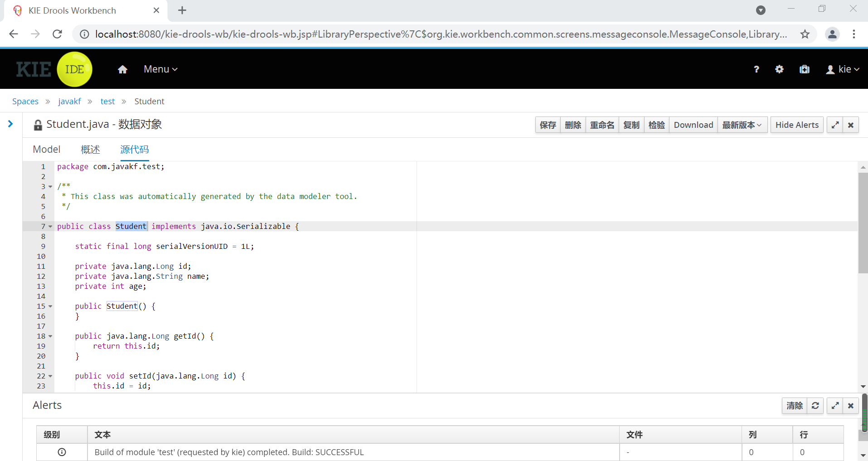868x461 pixels.
Task: Click the browser address bar URL
Action: click(441, 34)
